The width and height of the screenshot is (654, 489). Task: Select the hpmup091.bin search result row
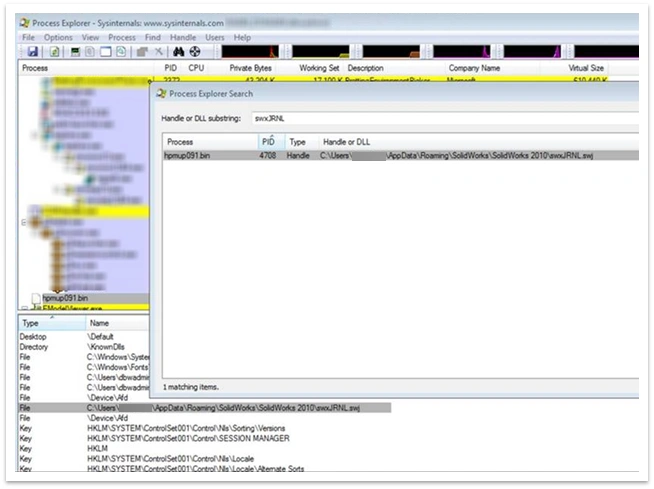point(400,155)
